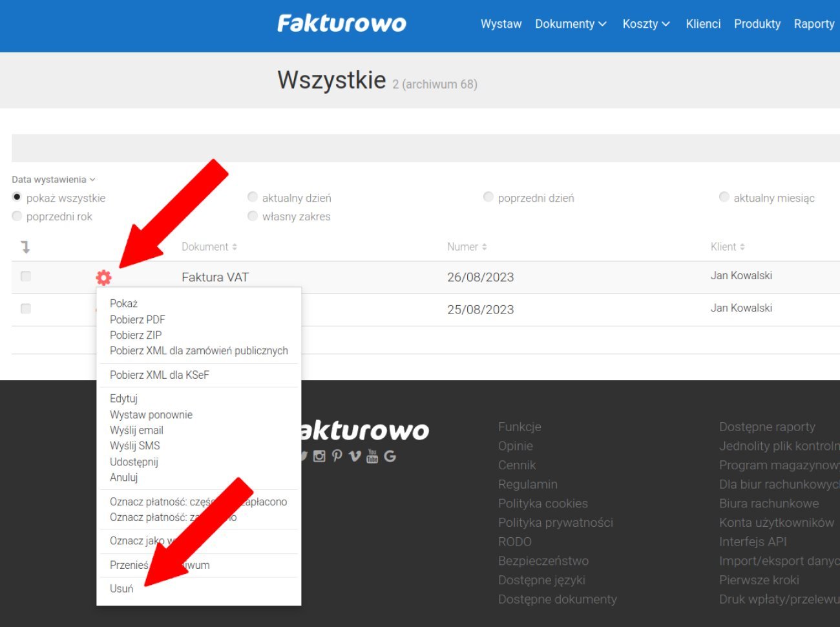The height and width of the screenshot is (627, 840).
Task: Mark payment as "częściowo zapłacono" in the menu
Action: click(198, 502)
